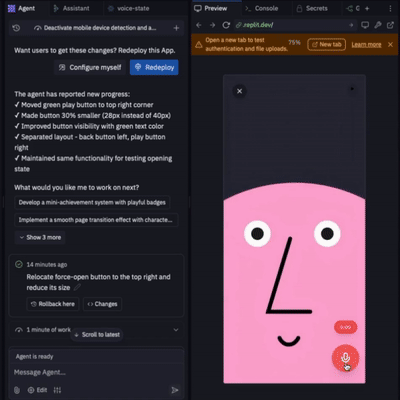Click the URL bar go arrow
This screenshot has width=400, height=400.
pos(351,25)
